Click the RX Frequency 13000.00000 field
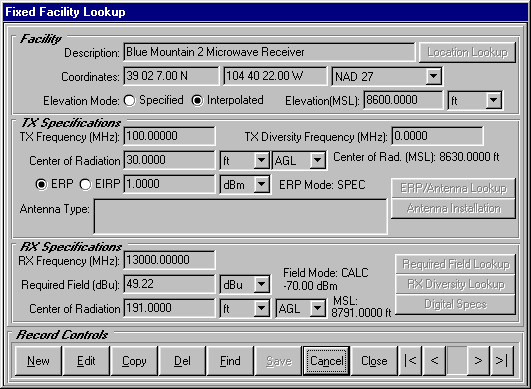This screenshot has width=531, height=389. coord(169,260)
